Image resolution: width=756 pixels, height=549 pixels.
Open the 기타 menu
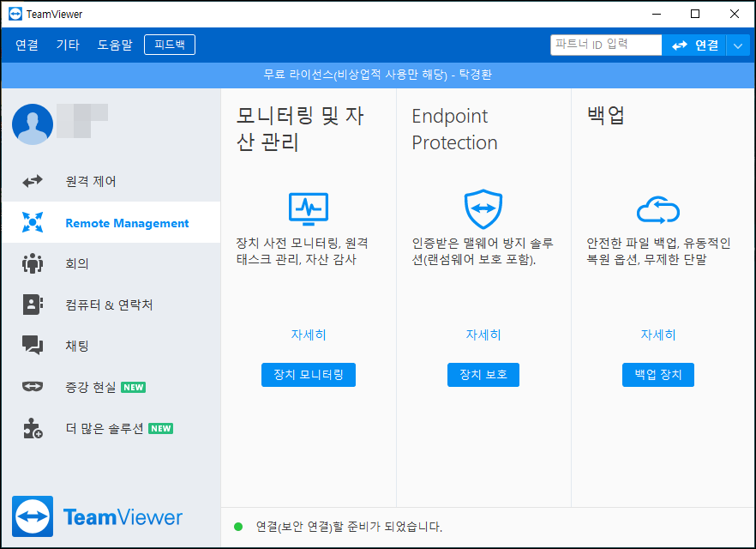click(68, 45)
